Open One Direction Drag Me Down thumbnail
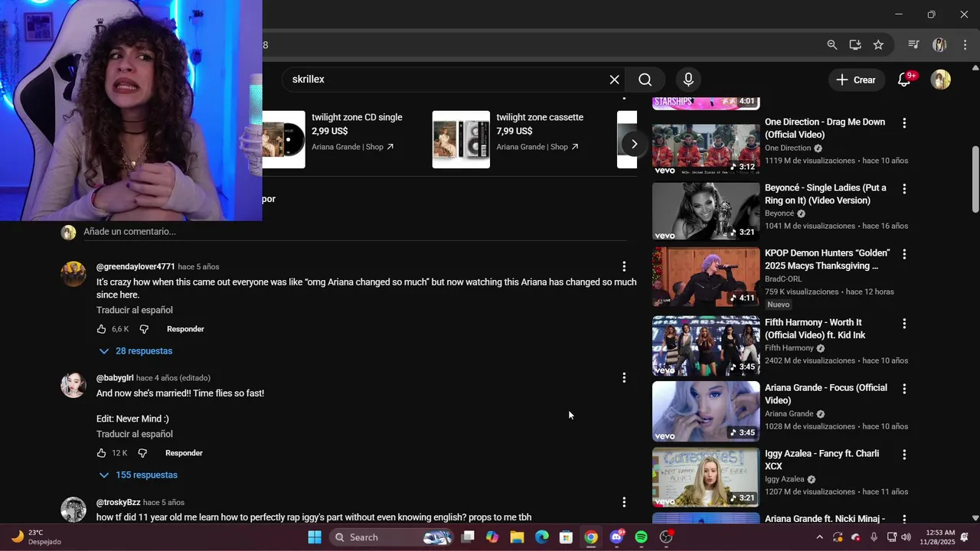This screenshot has width=980, height=551. click(x=706, y=145)
